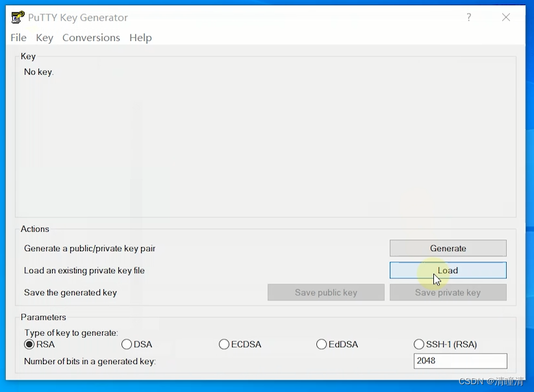Click the Load button

448,270
